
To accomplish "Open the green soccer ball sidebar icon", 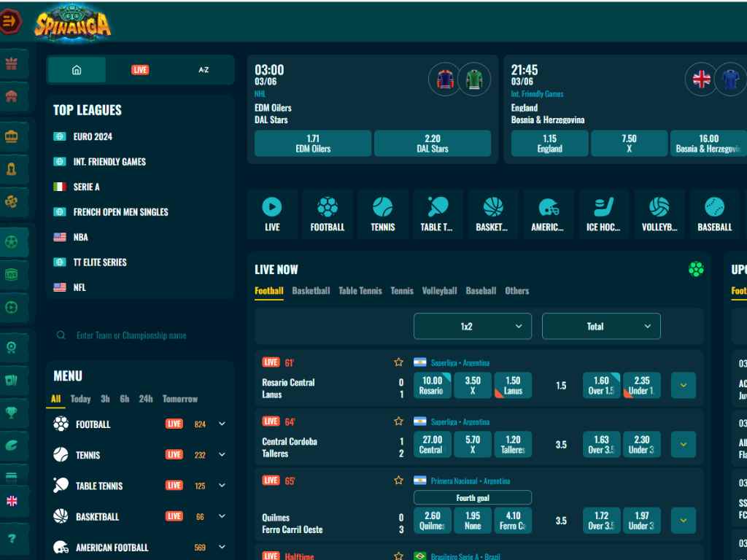I will point(12,242).
